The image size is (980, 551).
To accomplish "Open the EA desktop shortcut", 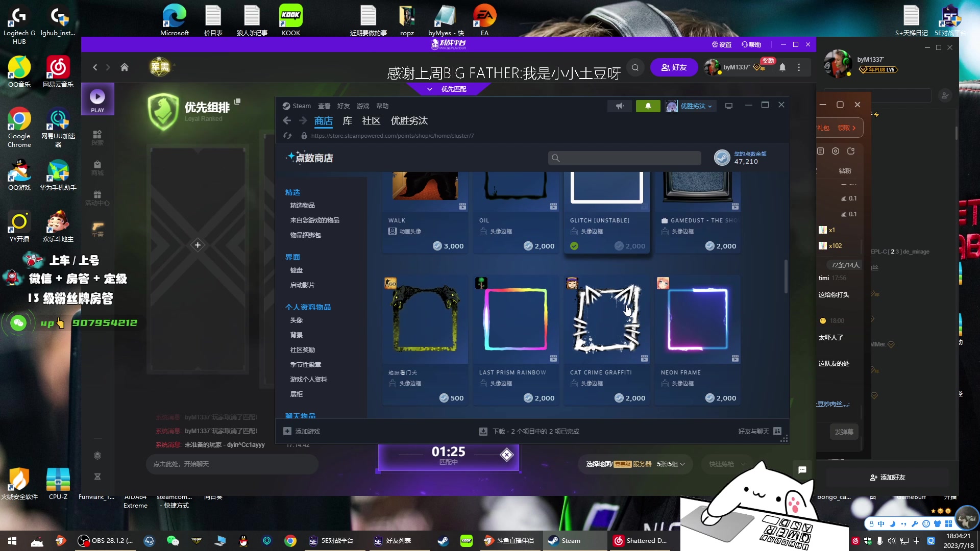I will (484, 20).
